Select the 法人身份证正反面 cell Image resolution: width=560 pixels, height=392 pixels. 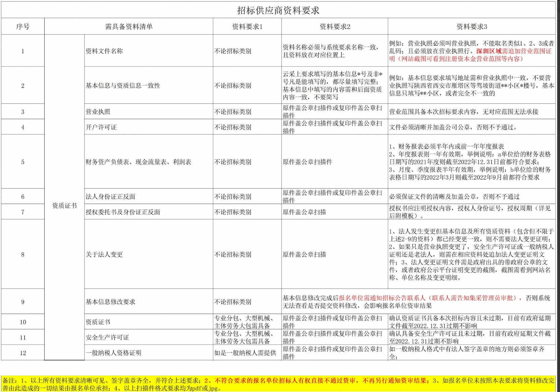[149, 196]
